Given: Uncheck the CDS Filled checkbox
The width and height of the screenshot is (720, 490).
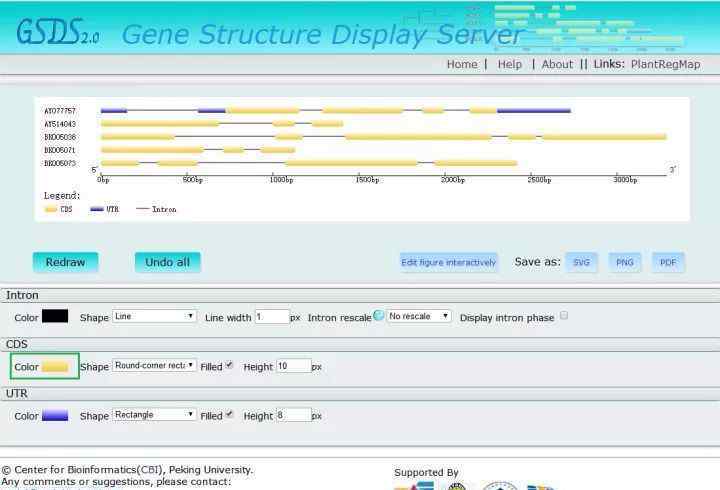Looking at the screenshot, I should tap(230, 365).
